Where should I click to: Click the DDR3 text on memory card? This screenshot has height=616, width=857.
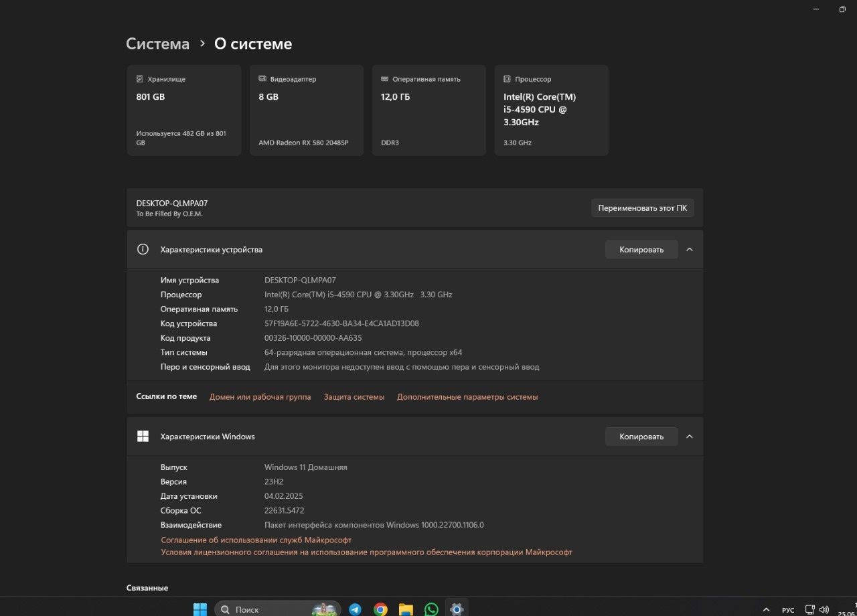pos(390,143)
